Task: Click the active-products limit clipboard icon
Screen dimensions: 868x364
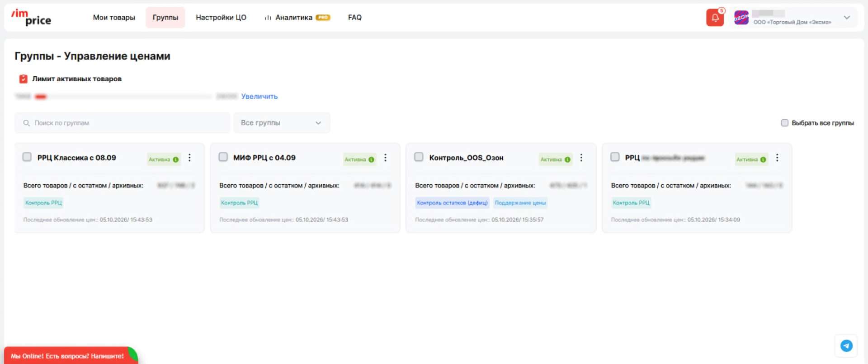Action: [x=23, y=79]
